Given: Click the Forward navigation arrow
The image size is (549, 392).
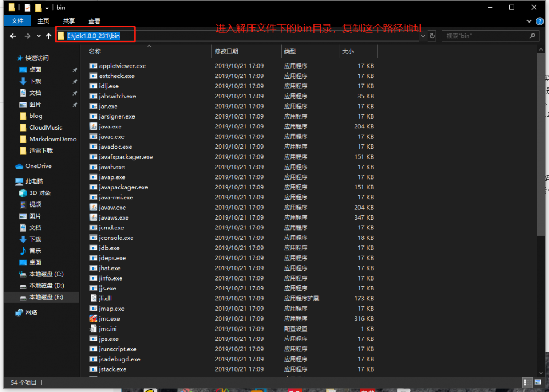Looking at the screenshot, I should [x=27, y=36].
